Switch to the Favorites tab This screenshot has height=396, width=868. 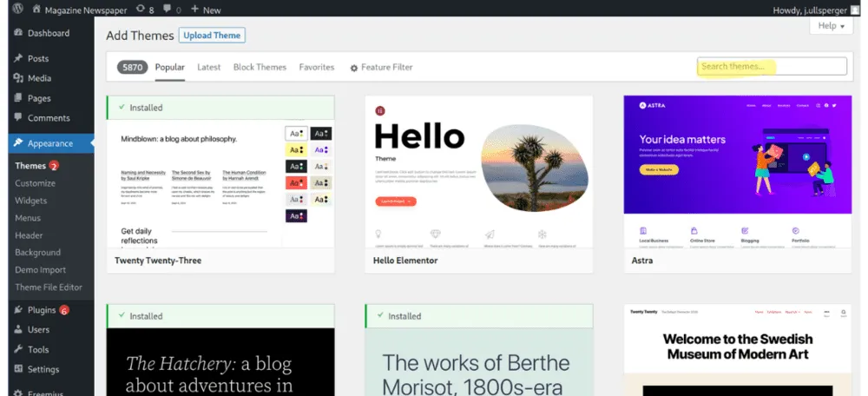pyautogui.click(x=317, y=67)
